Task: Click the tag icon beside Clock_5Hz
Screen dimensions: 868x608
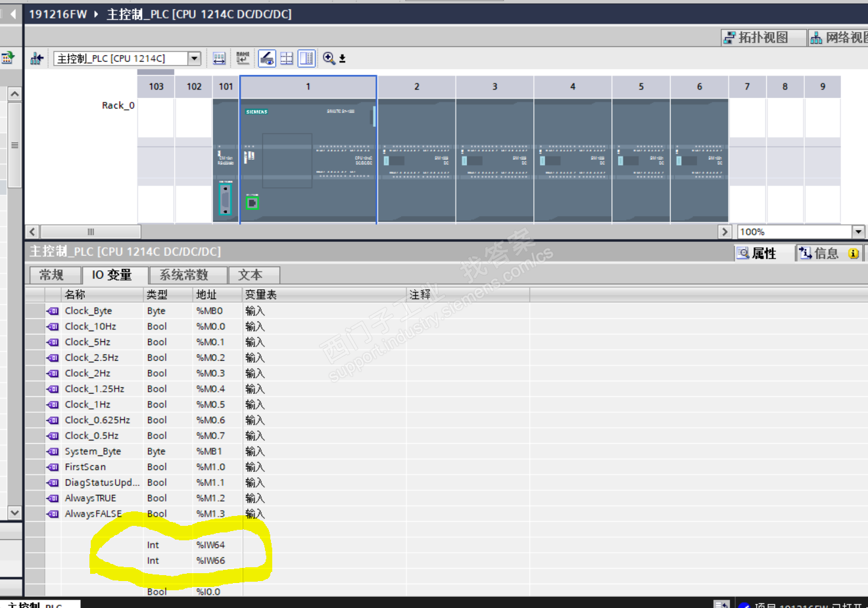Action: 53,342
